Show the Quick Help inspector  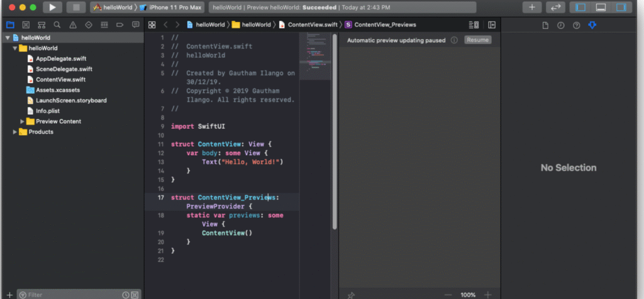tap(576, 25)
